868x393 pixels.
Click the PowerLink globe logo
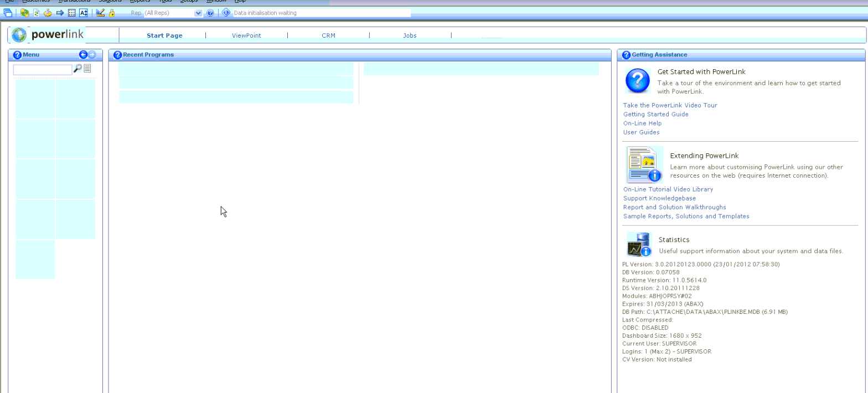pos(19,35)
